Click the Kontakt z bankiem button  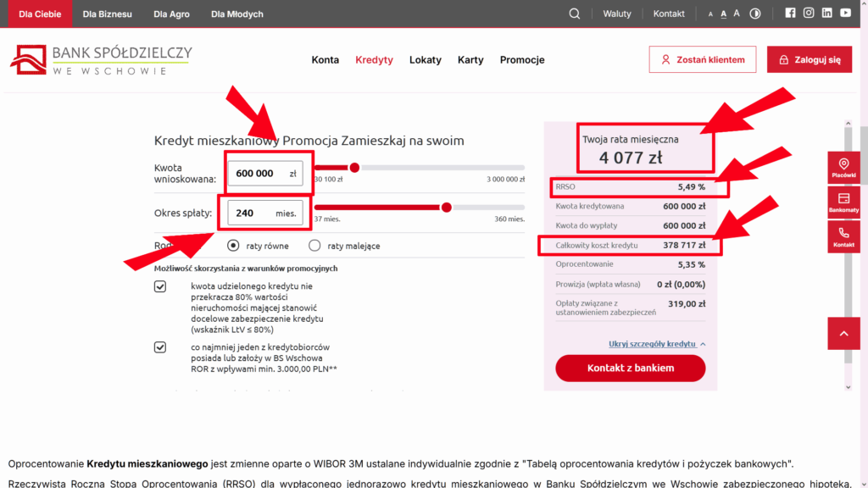tap(630, 368)
